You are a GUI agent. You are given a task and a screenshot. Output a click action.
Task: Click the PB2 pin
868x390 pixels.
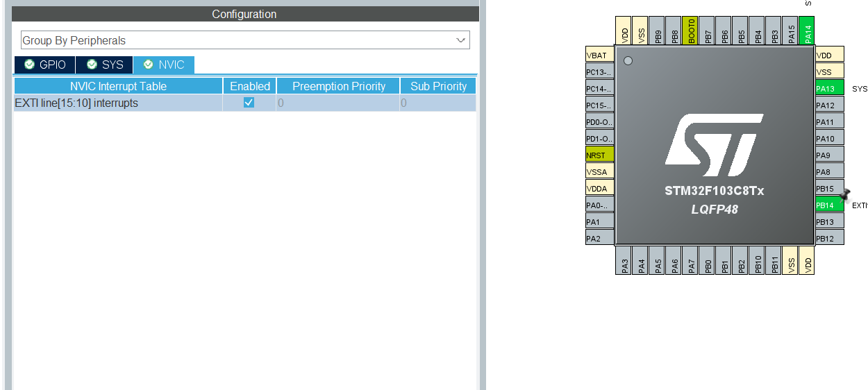[x=740, y=260]
